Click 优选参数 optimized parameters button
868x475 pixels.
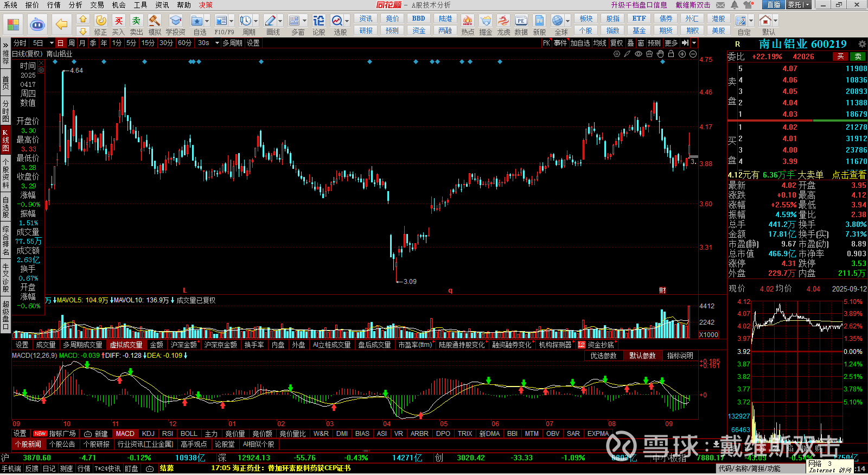coord(603,356)
